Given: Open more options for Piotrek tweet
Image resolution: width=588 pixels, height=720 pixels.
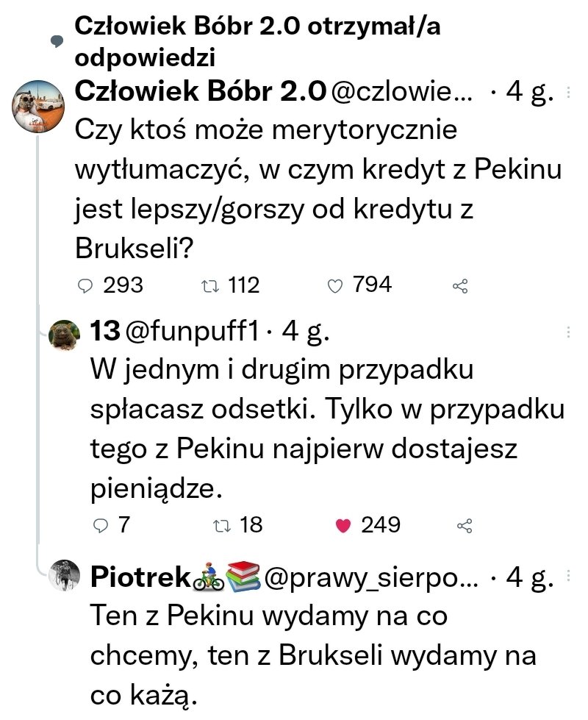Looking at the screenshot, I should pos(568,579).
